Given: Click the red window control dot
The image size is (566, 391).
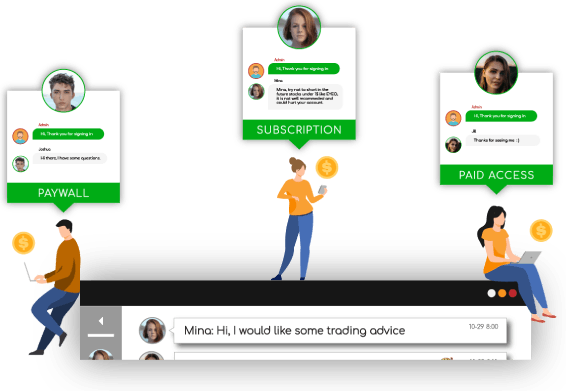Looking at the screenshot, I should tap(513, 293).
